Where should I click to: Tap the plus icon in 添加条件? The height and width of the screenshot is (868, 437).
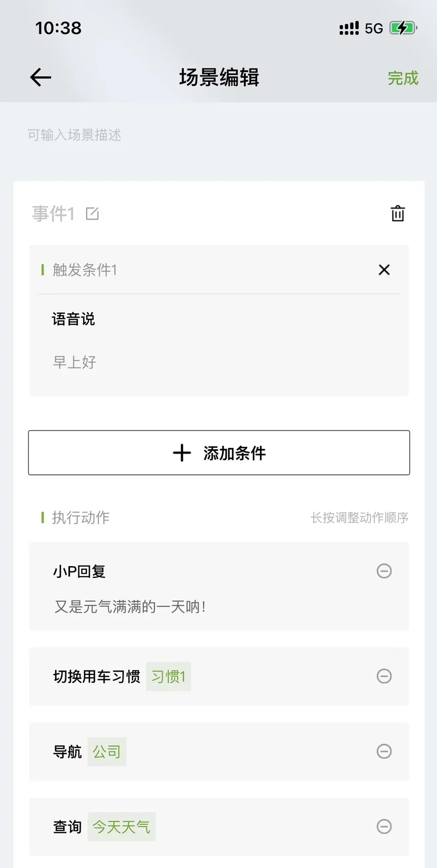click(182, 453)
